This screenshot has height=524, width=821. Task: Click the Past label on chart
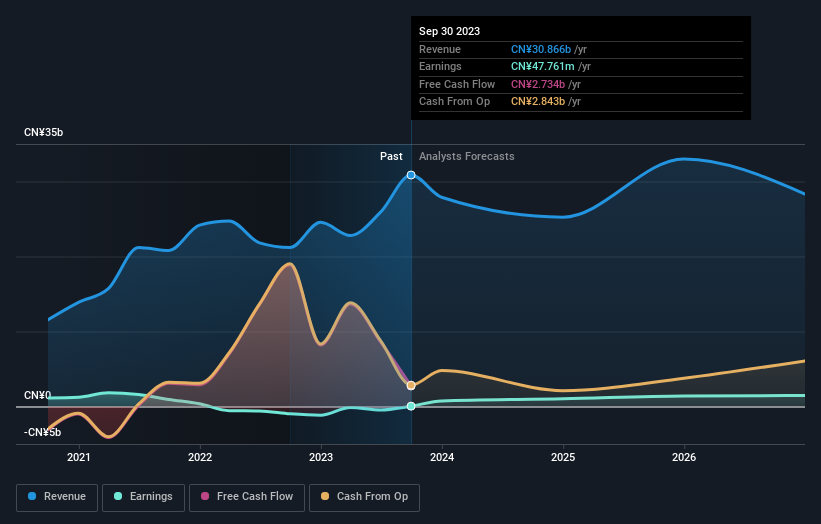(391, 156)
